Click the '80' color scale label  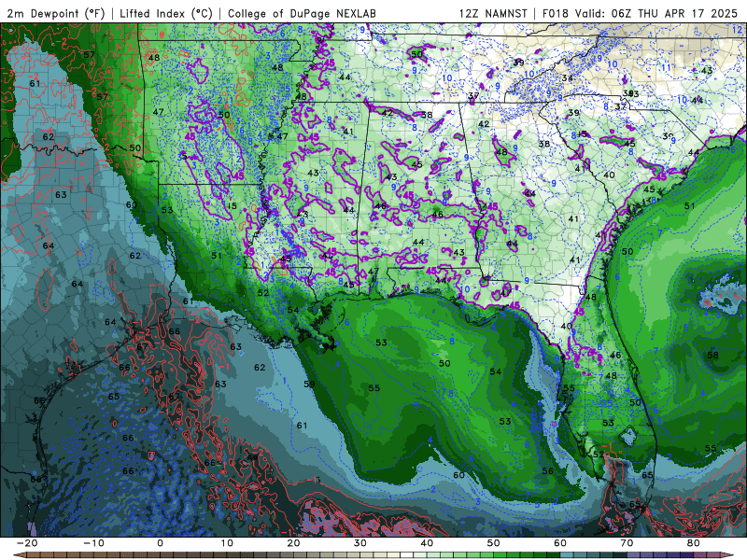pos(694,543)
